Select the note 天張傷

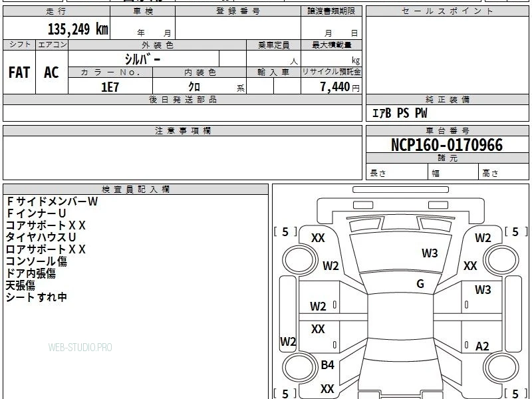pos(21,285)
